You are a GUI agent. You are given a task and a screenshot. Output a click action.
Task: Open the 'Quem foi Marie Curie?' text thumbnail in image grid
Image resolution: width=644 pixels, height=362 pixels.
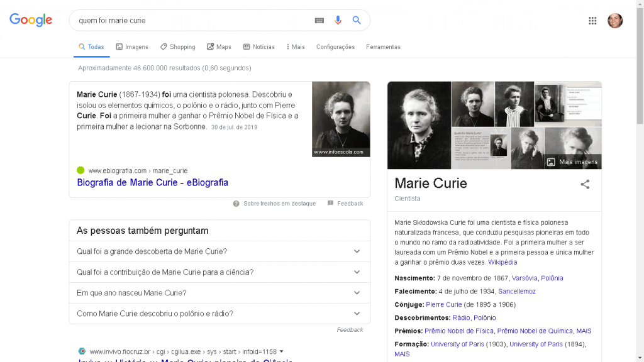tap(481, 148)
